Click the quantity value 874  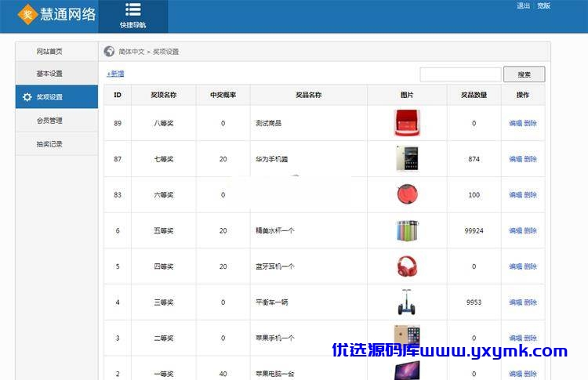474,159
